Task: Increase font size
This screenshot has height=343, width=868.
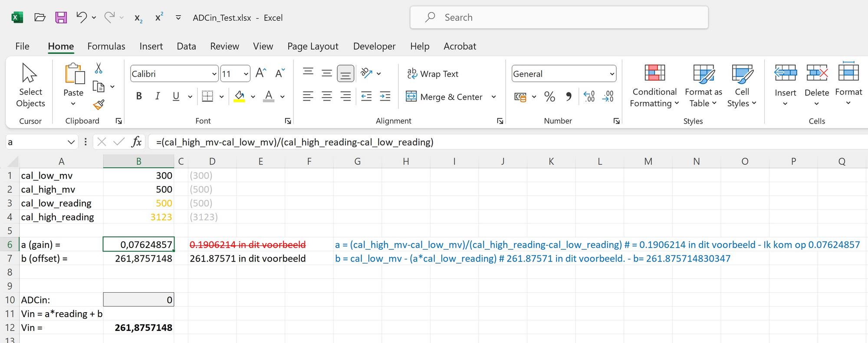Action: 261,73
